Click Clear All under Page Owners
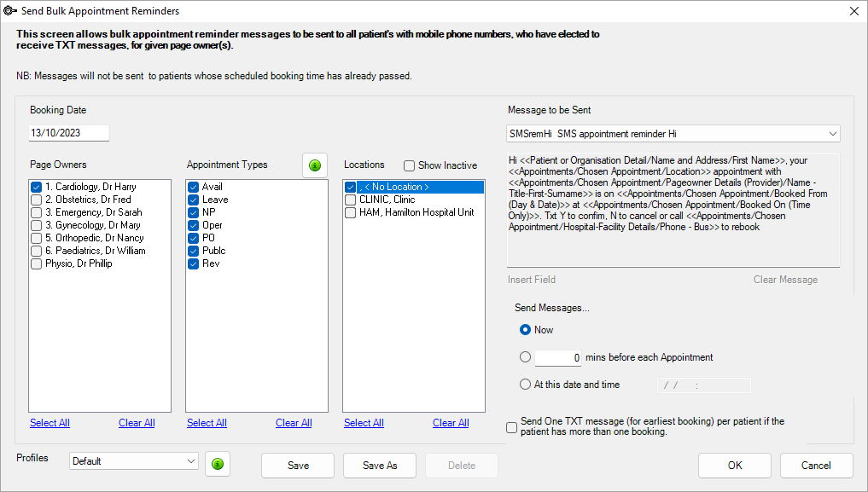Viewport: 868px width, 492px height. (137, 423)
